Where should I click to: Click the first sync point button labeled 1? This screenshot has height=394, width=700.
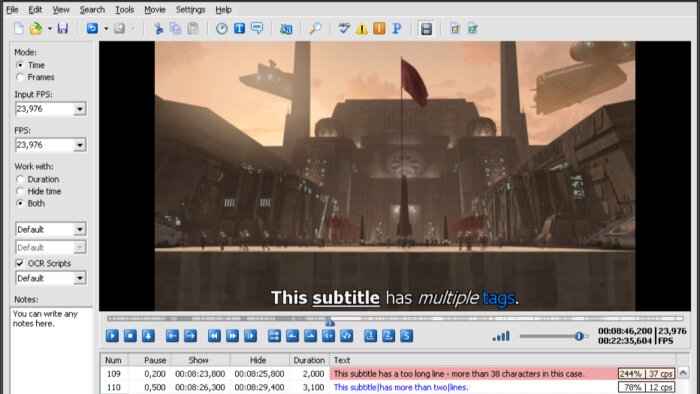click(x=370, y=336)
